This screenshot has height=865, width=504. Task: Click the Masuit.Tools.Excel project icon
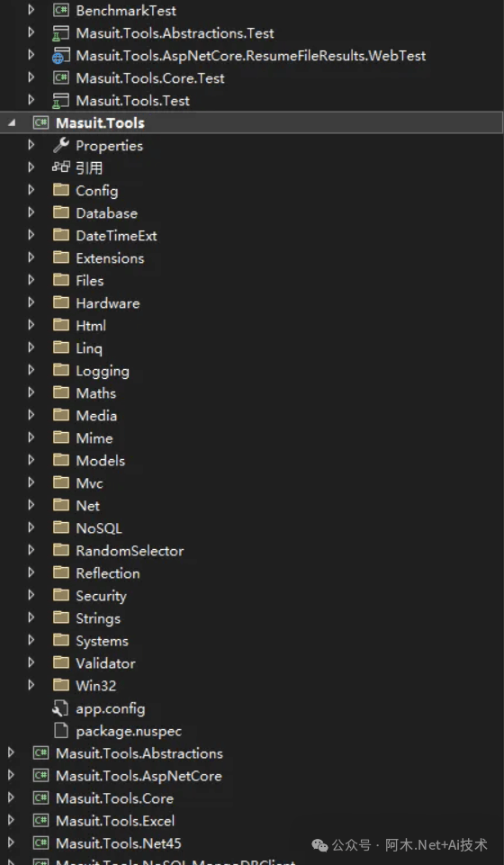coord(40,820)
